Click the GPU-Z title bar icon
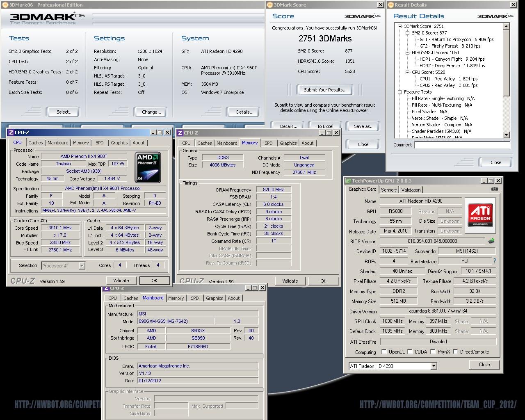Image resolution: width=525 pixels, height=420 pixels. click(348, 181)
